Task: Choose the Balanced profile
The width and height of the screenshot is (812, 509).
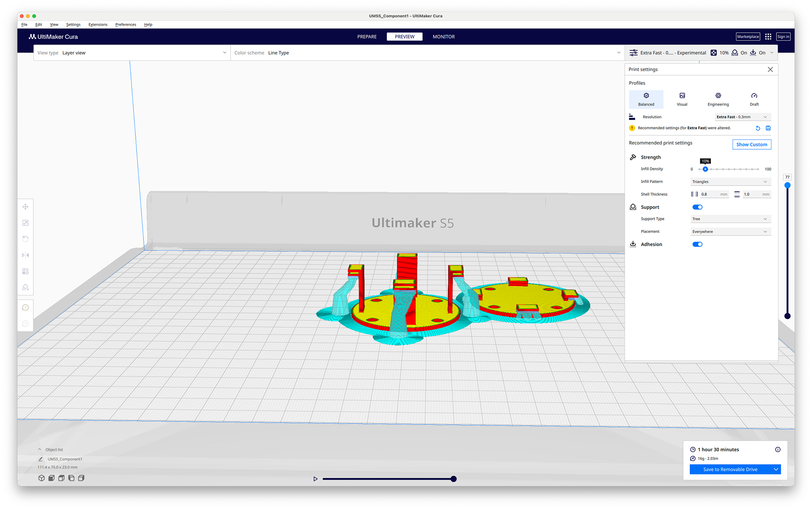Action: 646,99
